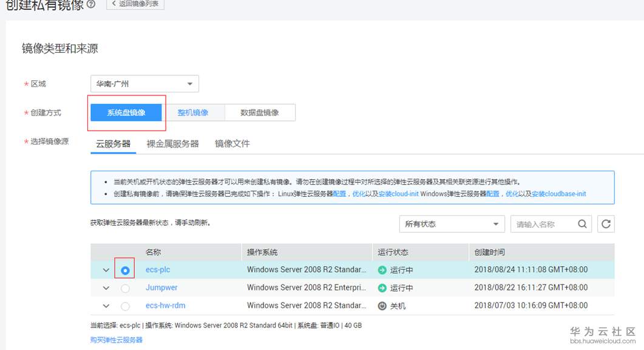Select the ecs-hw-rdm radio button

click(x=125, y=306)
